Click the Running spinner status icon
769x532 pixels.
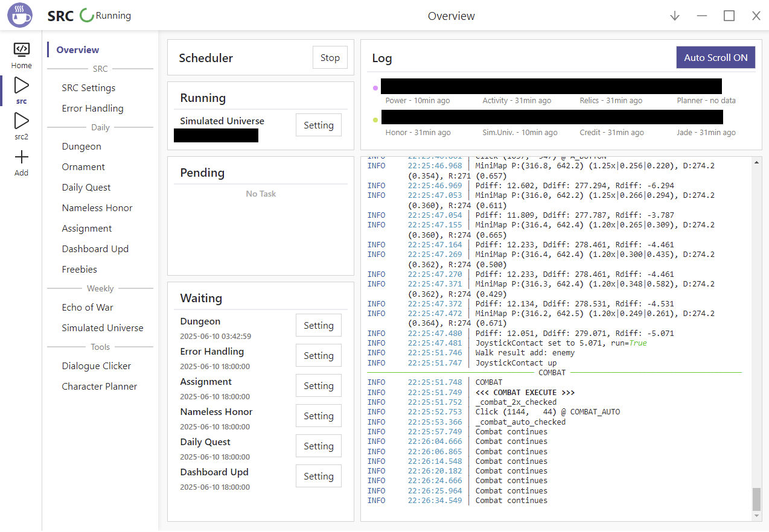tap(87, 16)
